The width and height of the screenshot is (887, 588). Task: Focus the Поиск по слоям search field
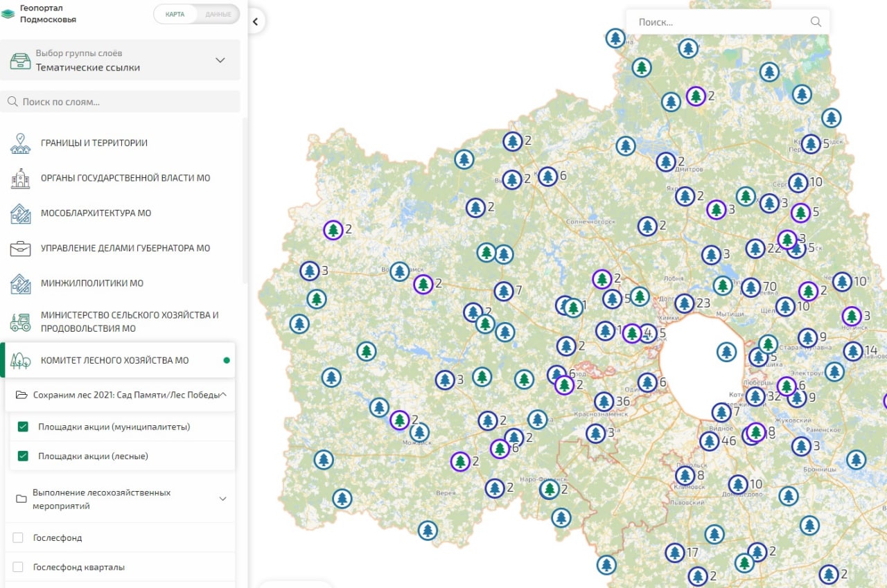(120, 102)
